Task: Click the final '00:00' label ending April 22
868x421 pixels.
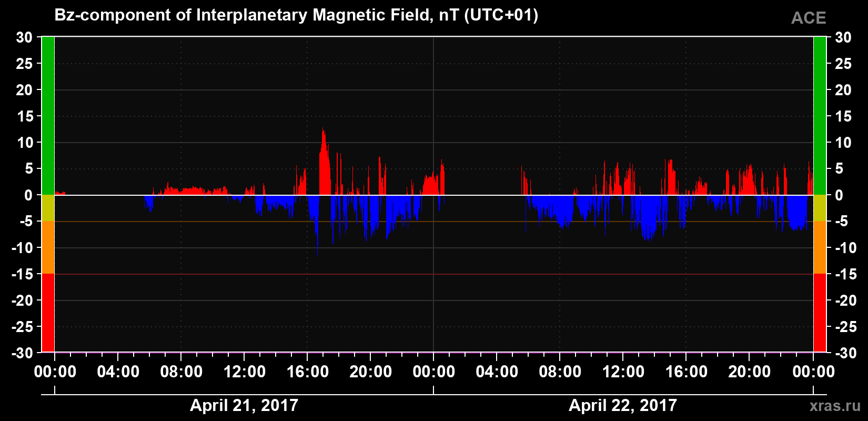Action: tap(813, 372)
